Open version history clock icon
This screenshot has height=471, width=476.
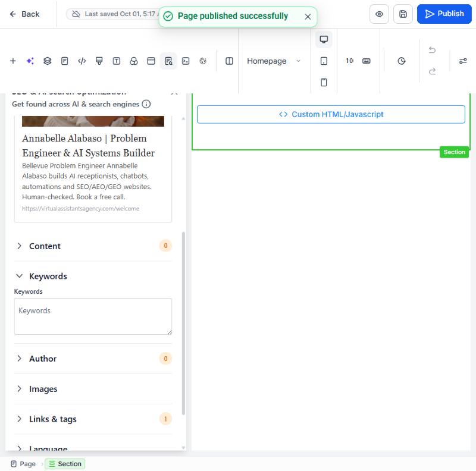click(402, 61)
